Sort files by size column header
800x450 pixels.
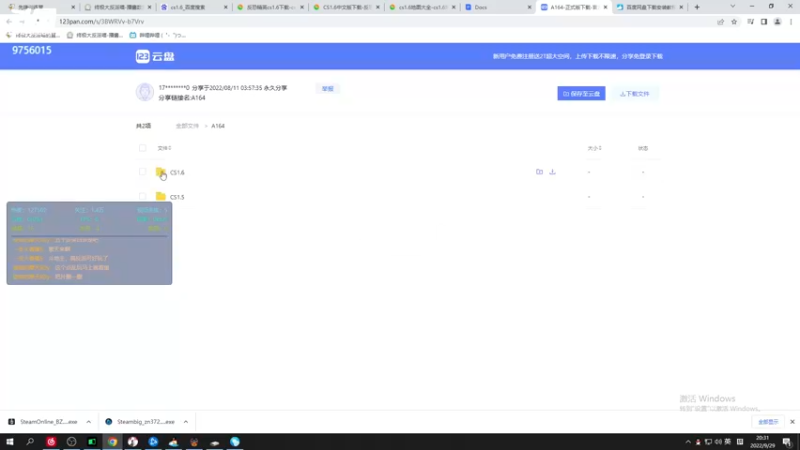click(594, 148)
